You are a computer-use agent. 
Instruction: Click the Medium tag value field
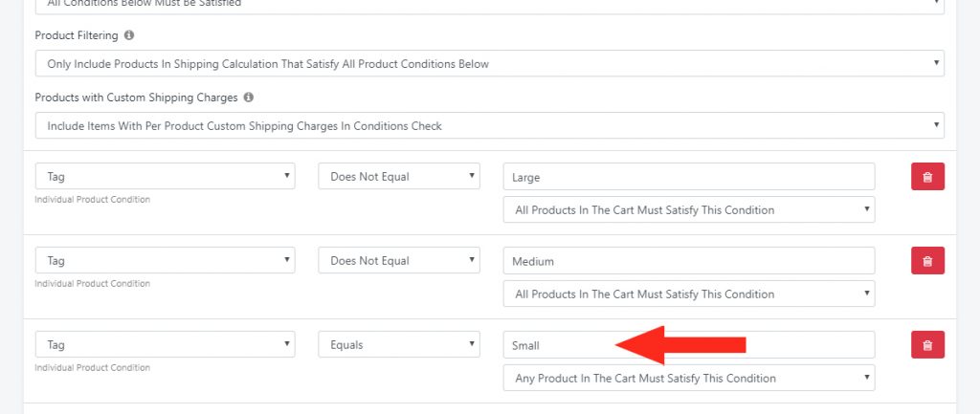[689, 260]
